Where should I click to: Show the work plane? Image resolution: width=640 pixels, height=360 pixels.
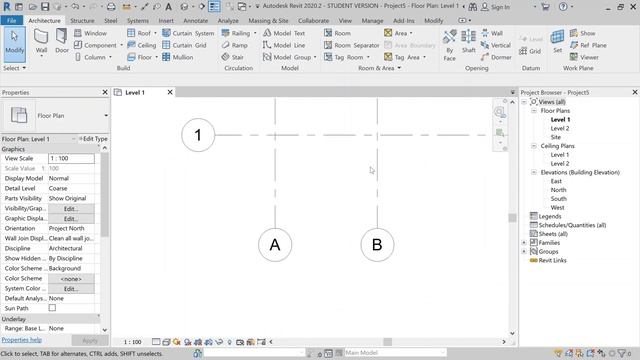(x=582, y=33)
